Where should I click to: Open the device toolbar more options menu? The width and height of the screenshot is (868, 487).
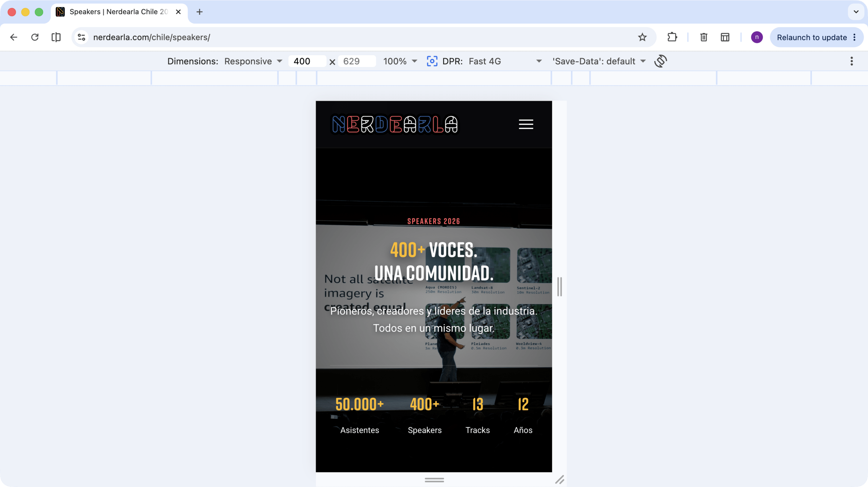[x=851, y=61]
